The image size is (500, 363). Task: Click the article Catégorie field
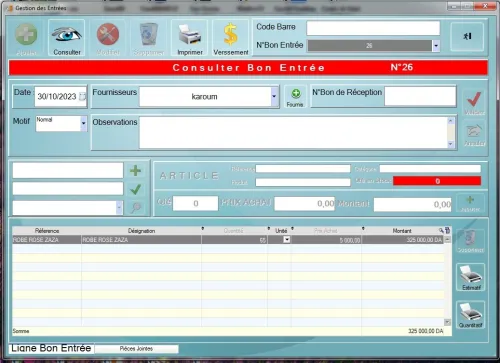430,169
